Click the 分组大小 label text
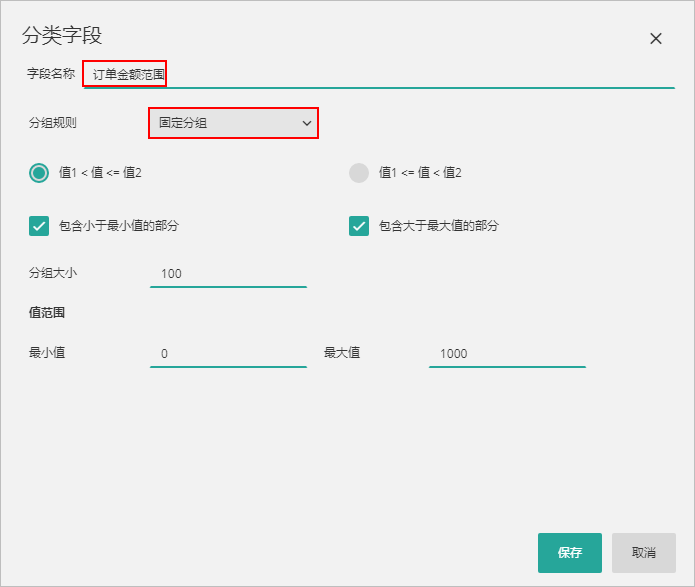The image size is (695, 587). point(53,272)
